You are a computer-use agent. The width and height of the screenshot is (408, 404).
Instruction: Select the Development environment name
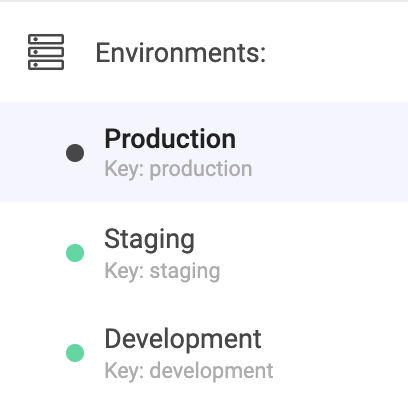[x=183, y=339]
